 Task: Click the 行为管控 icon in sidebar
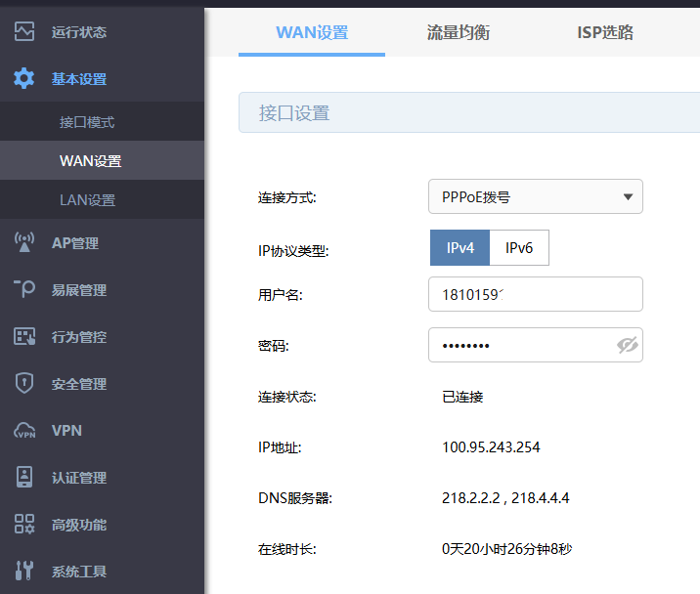point(24,337)
